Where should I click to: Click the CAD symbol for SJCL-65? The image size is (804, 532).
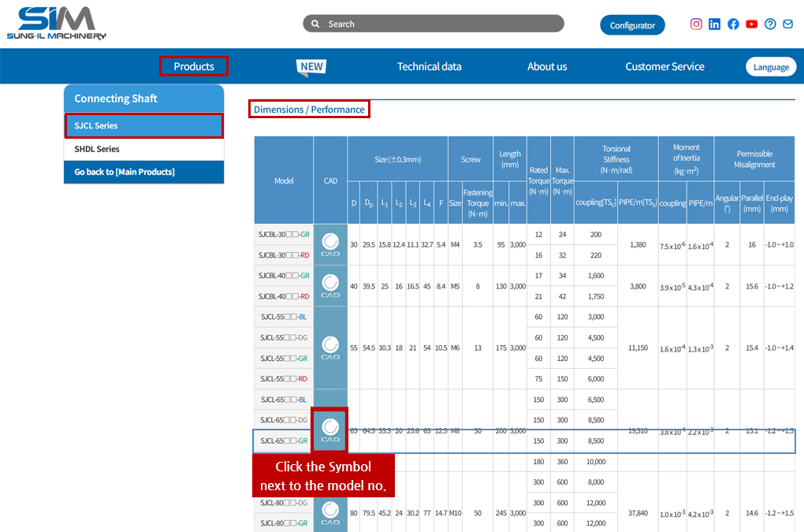tap(330, 430)
